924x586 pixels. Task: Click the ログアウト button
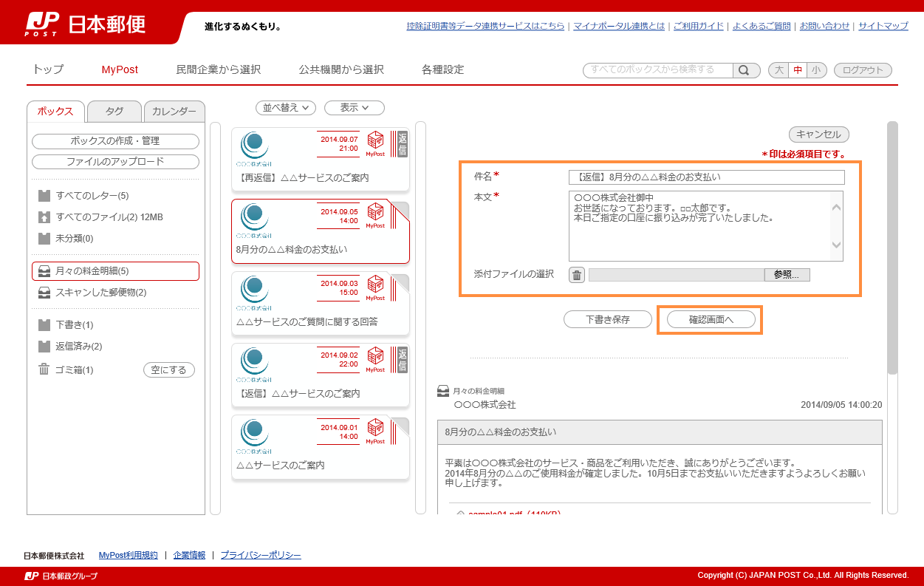pos(863,70)
